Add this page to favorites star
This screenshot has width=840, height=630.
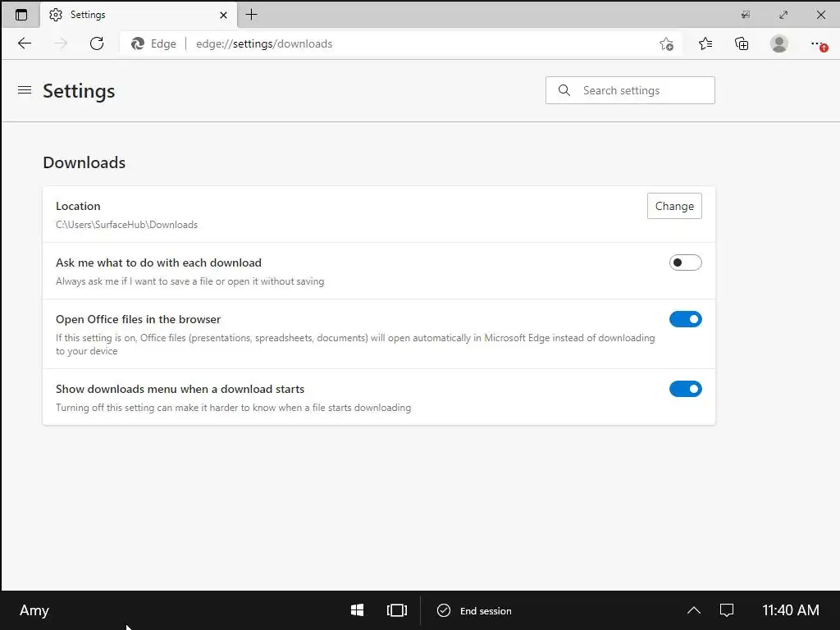[x=666, y=44]
